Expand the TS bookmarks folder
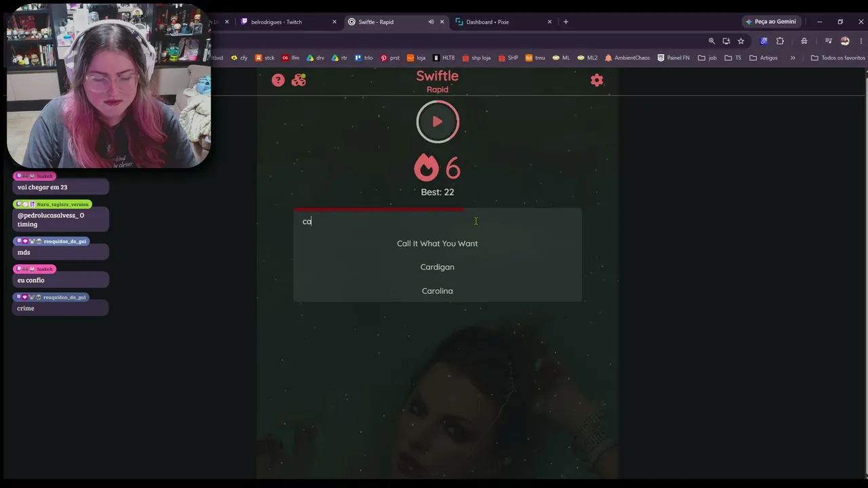868x488 pixels. 732,58
